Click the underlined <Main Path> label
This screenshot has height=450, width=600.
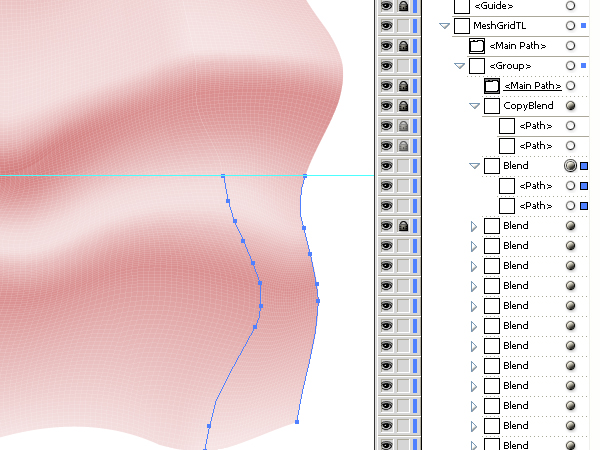[533, 86]
